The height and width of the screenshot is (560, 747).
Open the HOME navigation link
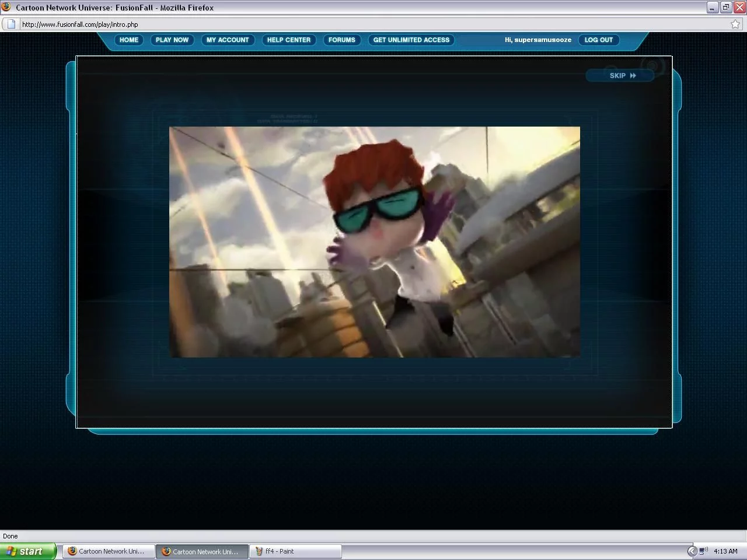point(129,40)
